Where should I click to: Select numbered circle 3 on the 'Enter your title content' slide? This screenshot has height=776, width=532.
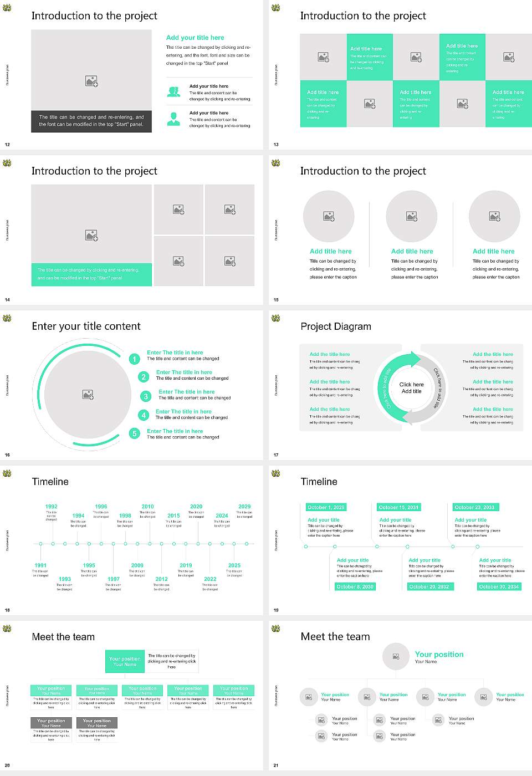point(146,396)
